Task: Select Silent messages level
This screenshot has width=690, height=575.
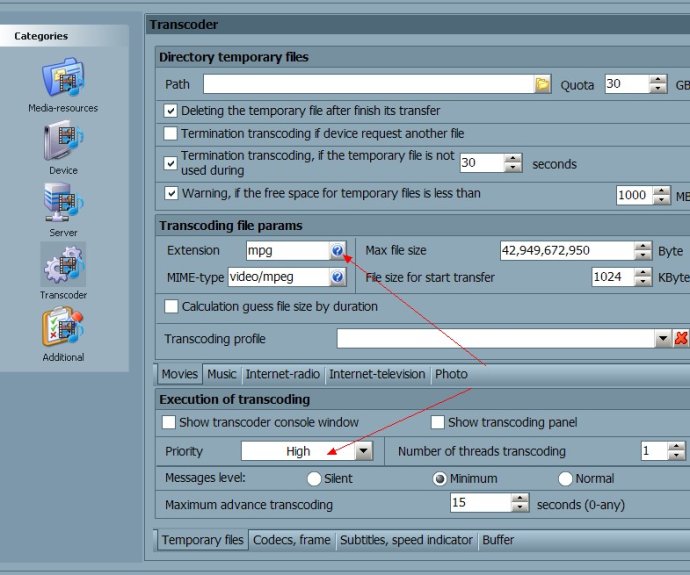Action: click(314, 478)
